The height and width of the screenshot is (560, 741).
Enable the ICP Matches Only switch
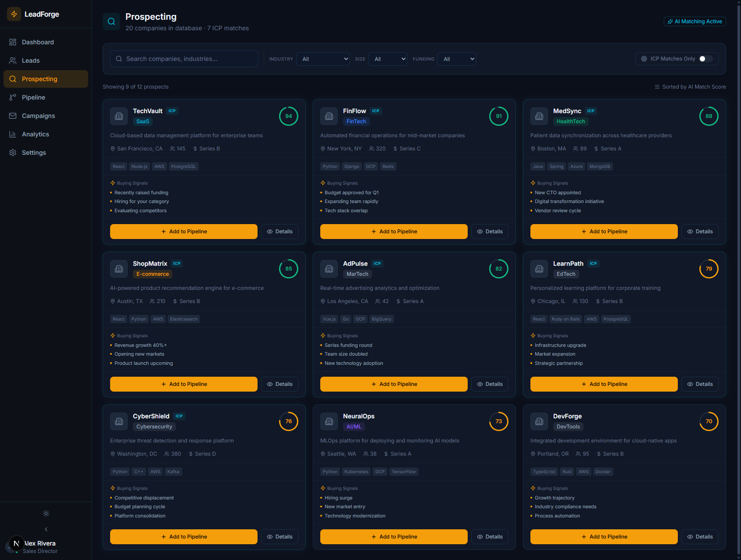[x=705, y=58]
